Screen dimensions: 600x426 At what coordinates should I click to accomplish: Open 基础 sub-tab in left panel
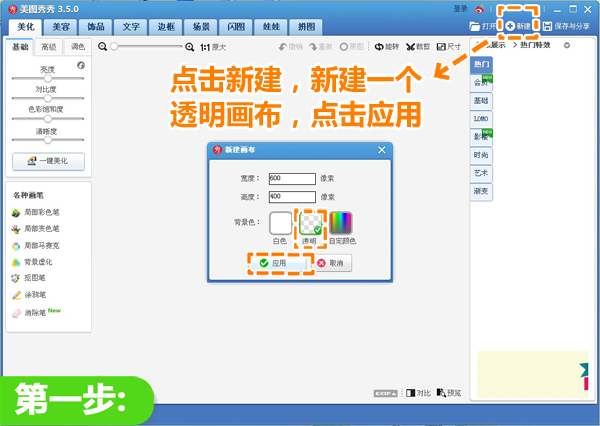tap(20, 47)
